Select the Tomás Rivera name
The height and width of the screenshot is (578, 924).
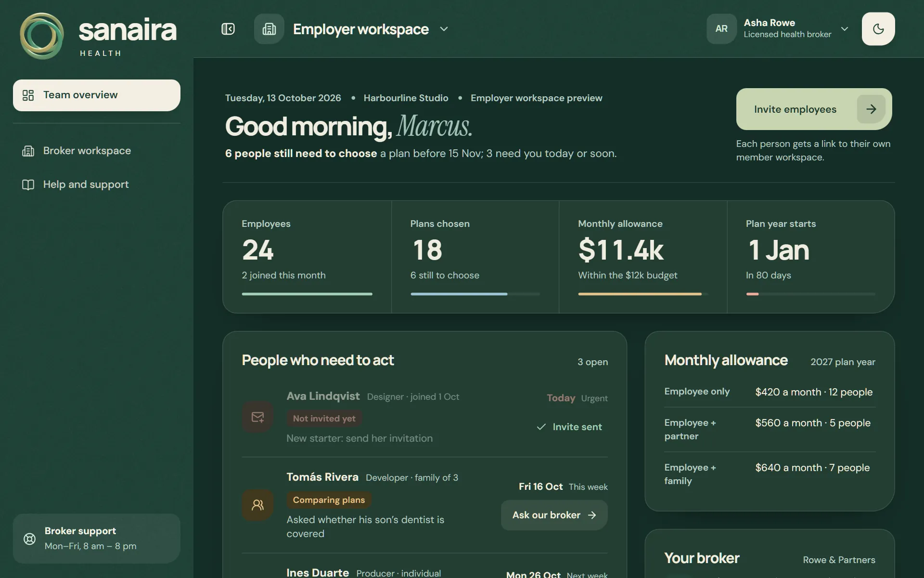pyautogui.click(x=322, y=477)
